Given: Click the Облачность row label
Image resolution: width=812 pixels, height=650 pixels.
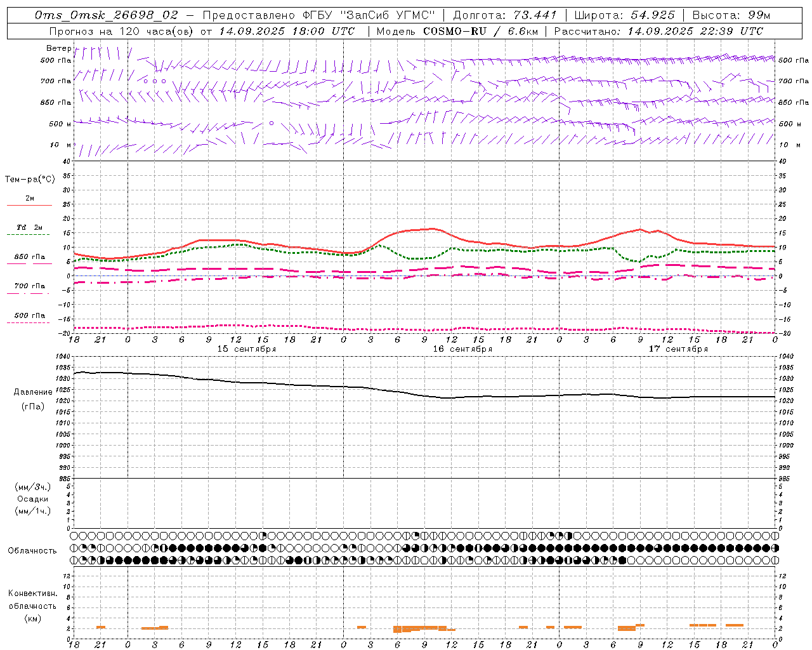Looking at the screenshot, I should click(32, 550).
